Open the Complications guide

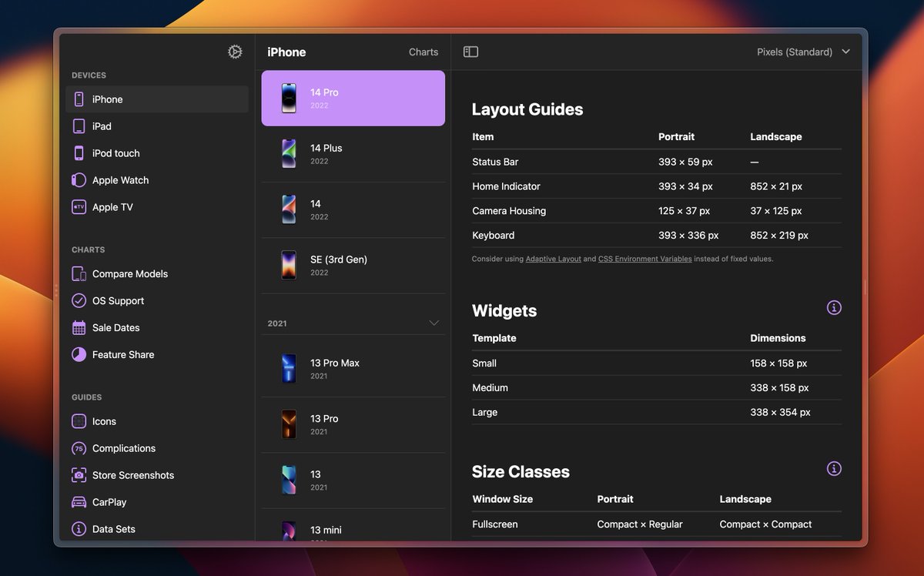tap(157, 448)
